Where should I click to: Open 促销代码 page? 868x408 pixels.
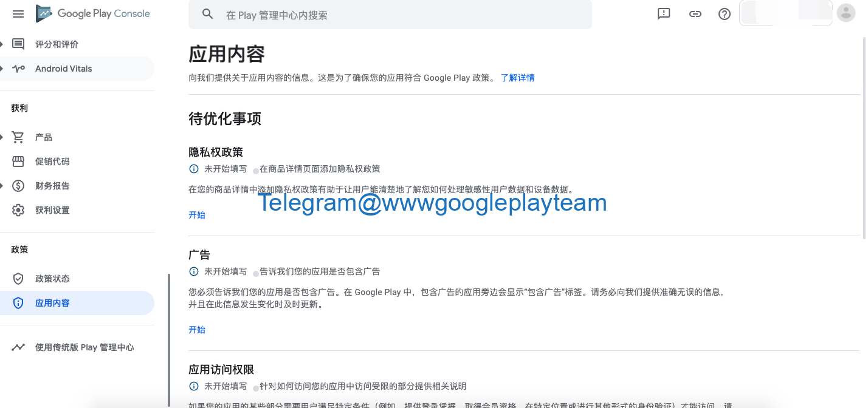52,161
